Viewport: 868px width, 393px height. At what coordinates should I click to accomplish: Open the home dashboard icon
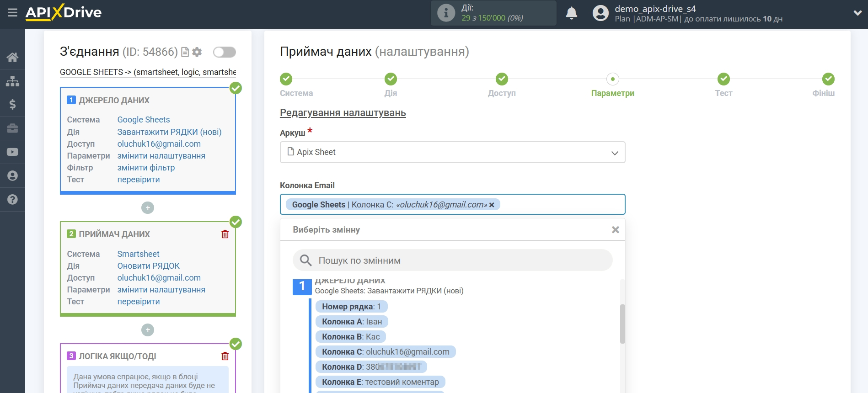[12, 57]
